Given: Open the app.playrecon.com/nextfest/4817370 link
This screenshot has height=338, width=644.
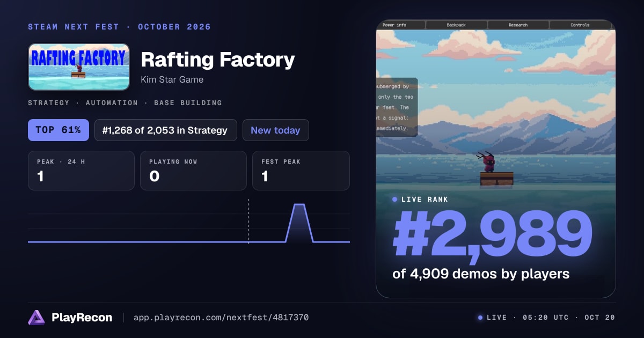Looking at the screenshot, I should [x=221, y=318].
